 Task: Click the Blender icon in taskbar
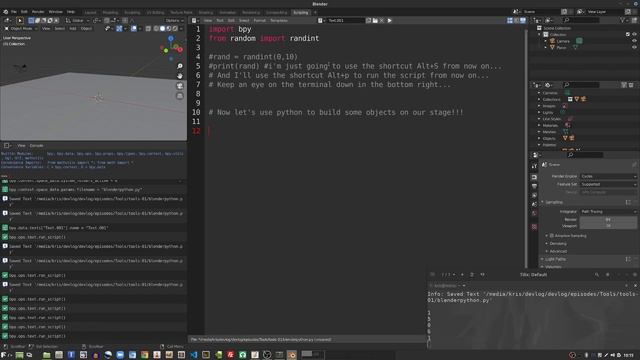(x=292, y=355)
